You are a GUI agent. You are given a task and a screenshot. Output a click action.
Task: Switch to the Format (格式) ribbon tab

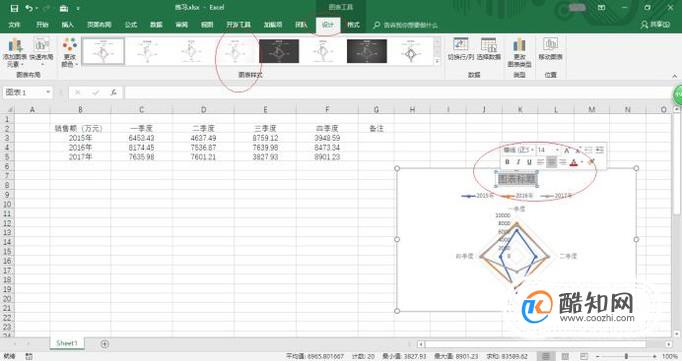(353, 25)
